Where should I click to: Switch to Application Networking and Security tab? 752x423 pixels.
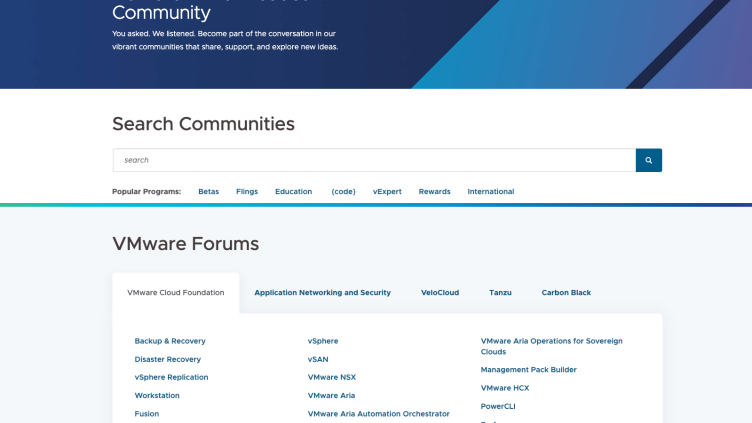[322, 293]
